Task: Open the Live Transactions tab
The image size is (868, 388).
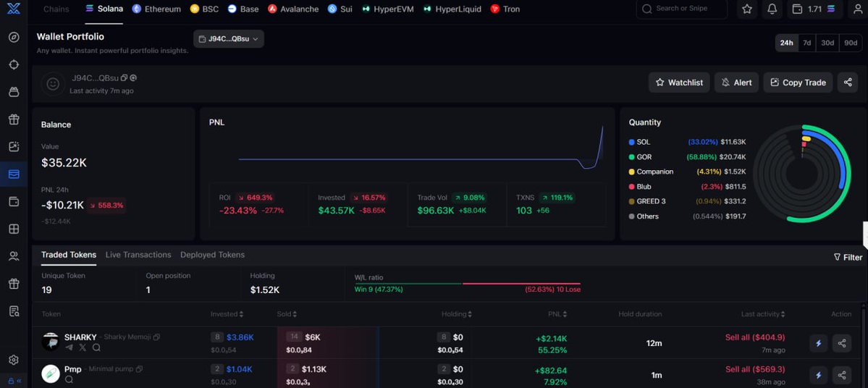Action: [138, 255]
